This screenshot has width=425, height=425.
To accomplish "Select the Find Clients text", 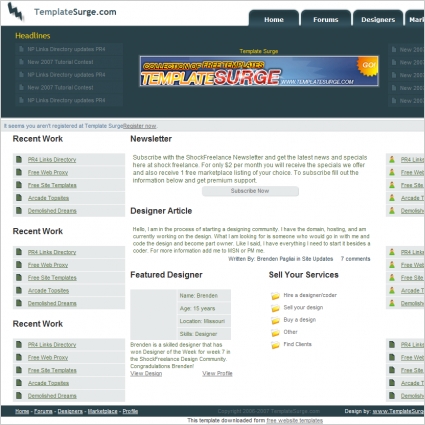I will [x=297, y=344].
